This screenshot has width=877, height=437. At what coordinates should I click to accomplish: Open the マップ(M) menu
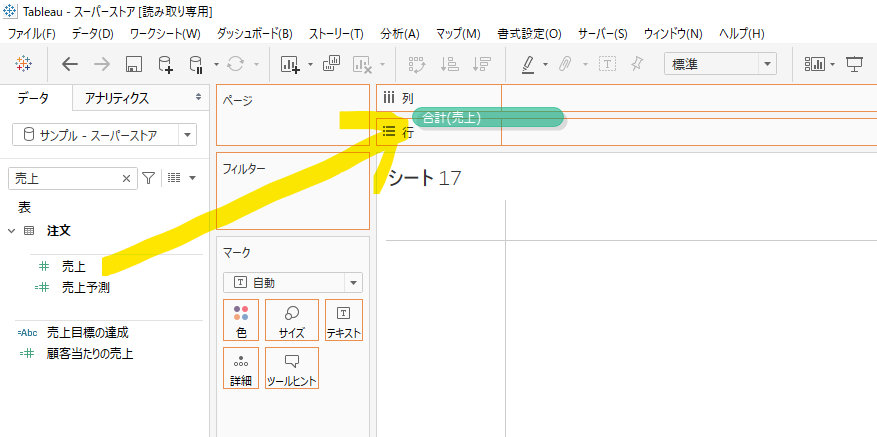coord(459,34)
